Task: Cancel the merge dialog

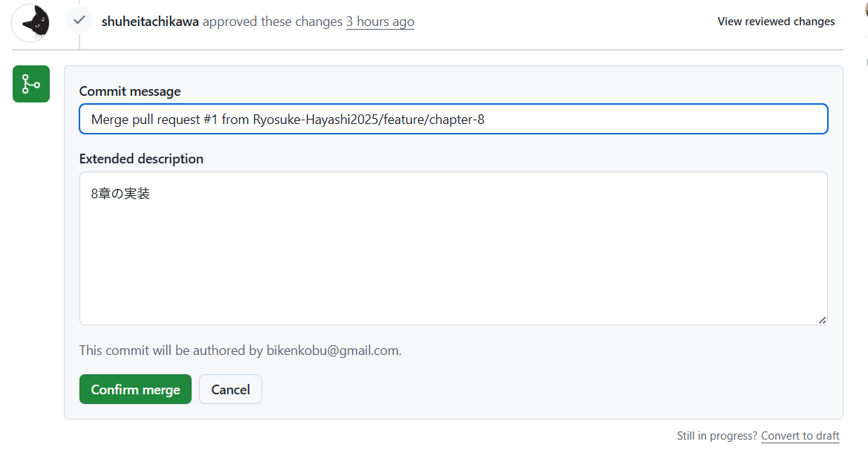Action: point(230,389)
